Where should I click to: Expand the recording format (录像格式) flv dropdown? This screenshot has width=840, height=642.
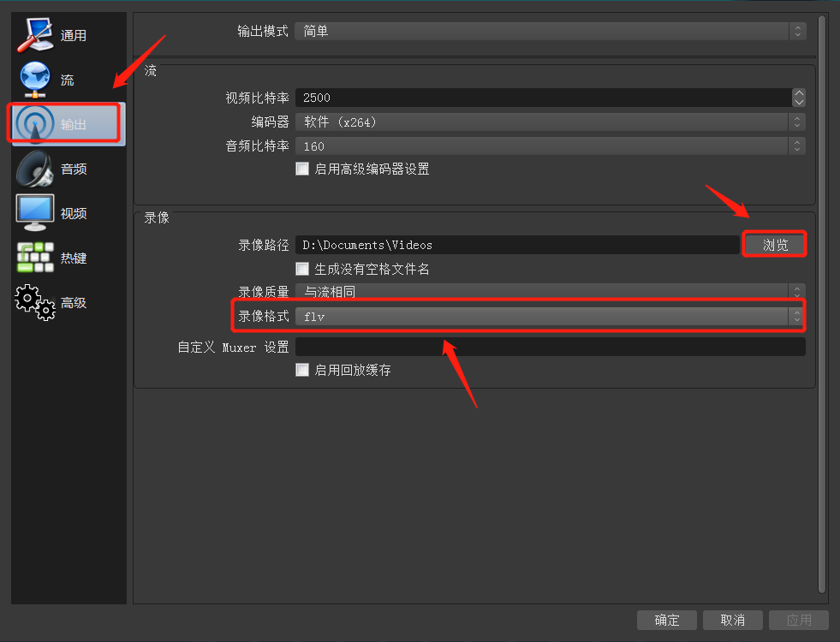coord(550,317)
